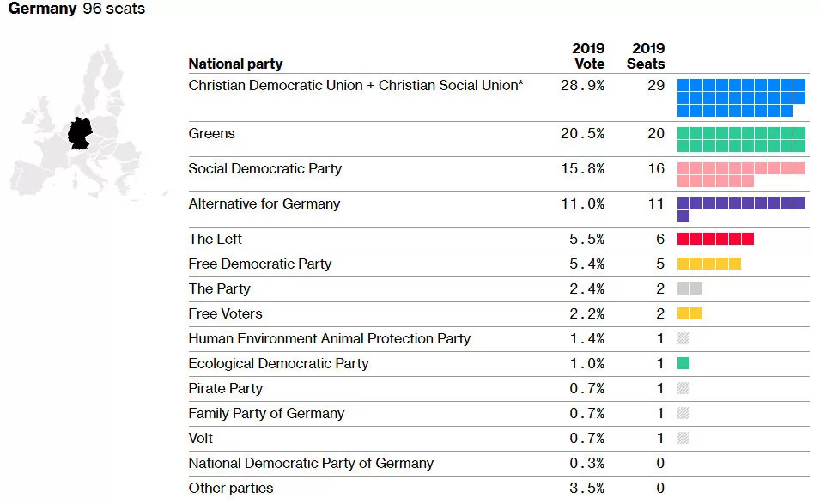Image resolution: width=820 pixels, height=504 pixels.
Task: Click the hatched seat square for Volt
Action: (x=683, y=438)
